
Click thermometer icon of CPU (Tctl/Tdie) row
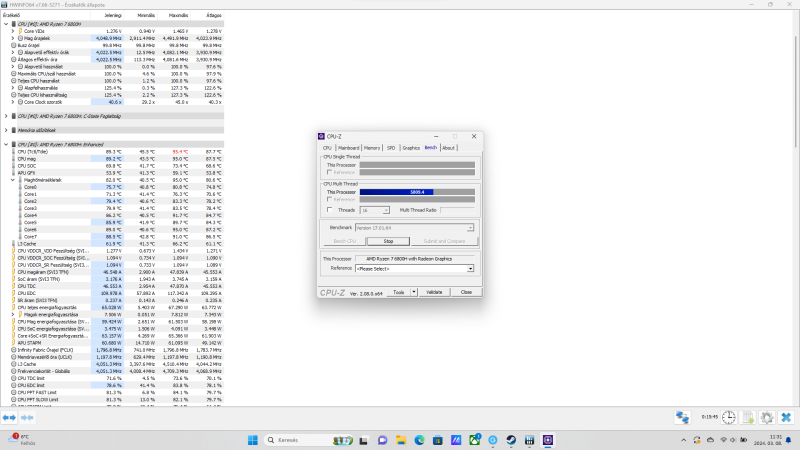point(14,152)
